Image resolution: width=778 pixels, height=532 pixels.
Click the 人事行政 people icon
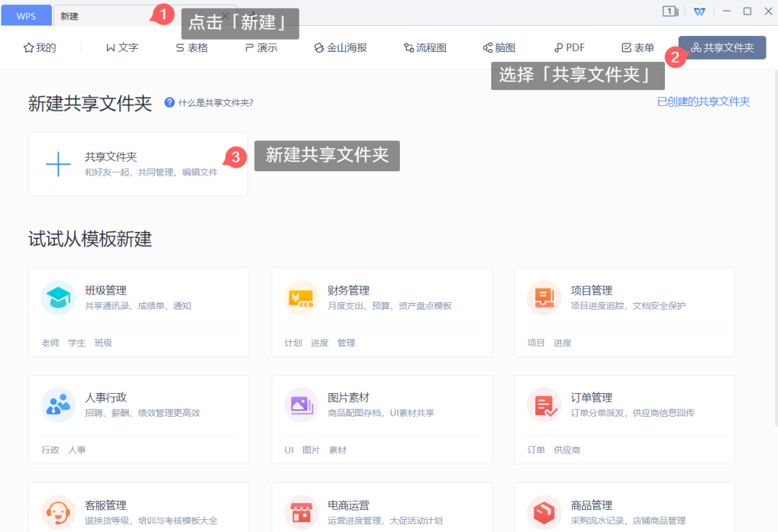58,405
